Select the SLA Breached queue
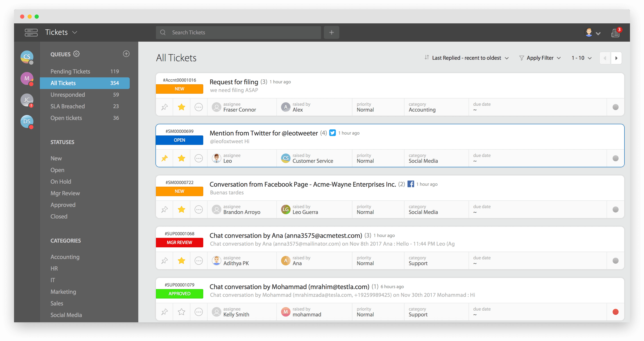The image size is (644, 341). pyautogui.click(x=68, y=106)
